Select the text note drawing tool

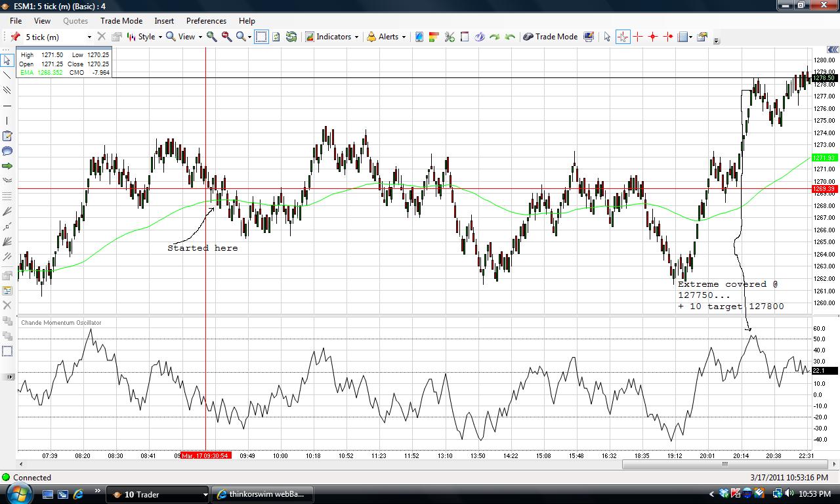pyautogui.click(x=7, y=136)
